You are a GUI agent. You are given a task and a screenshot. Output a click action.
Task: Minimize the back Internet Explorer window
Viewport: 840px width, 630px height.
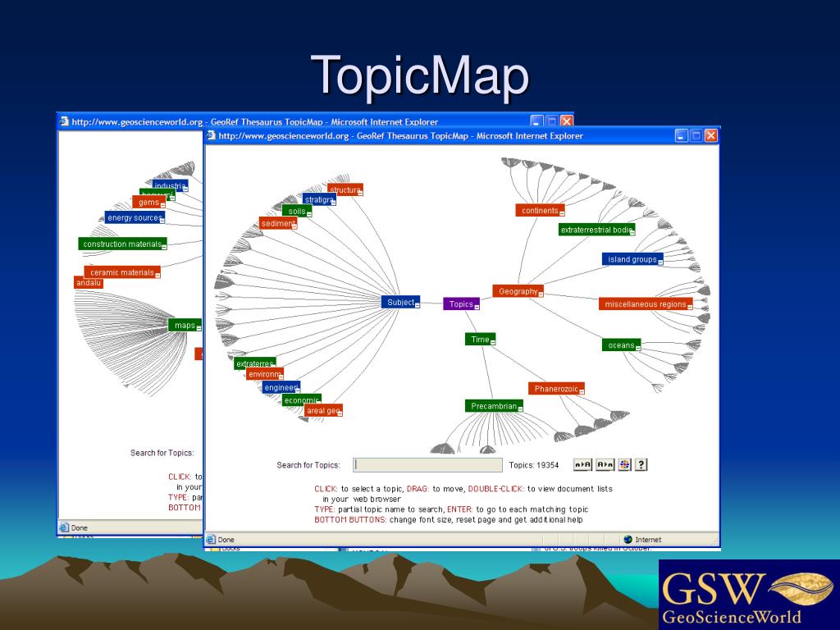click(536, 121)
